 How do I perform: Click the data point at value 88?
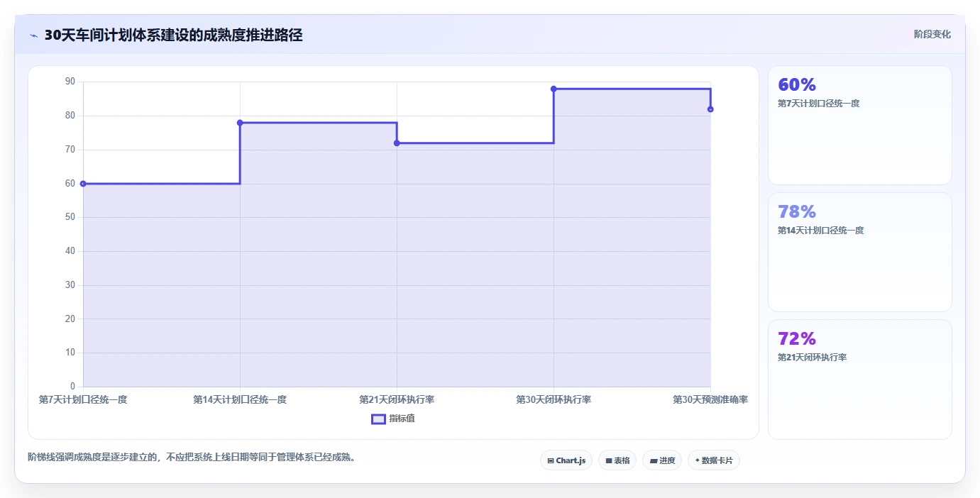pos(554,89)
